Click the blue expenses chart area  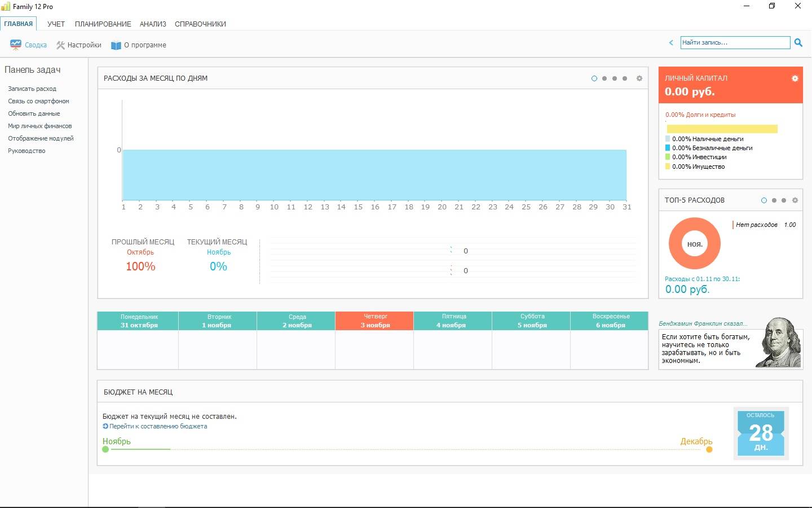pos(374,175)
